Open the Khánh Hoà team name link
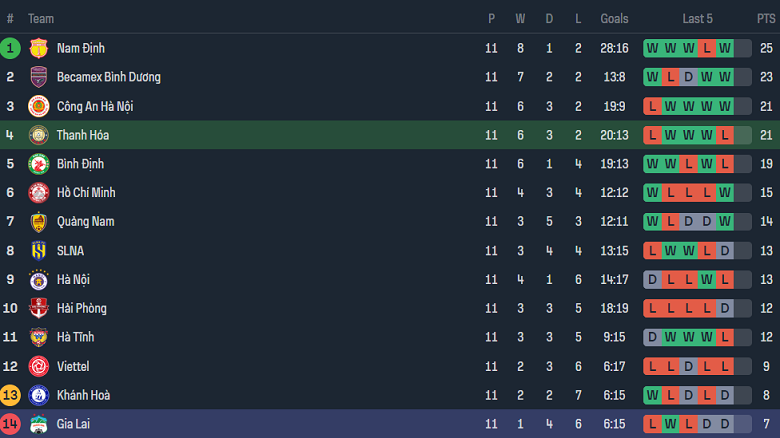This screenshot has height=438, width=780. (83, 395)
